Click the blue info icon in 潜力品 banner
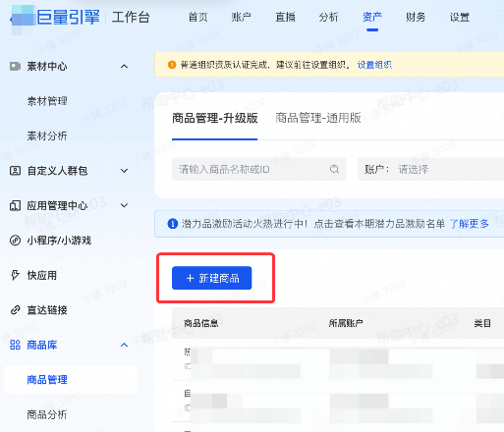The height and width of the screenshot is (432, 504). (x=173, y=224)
